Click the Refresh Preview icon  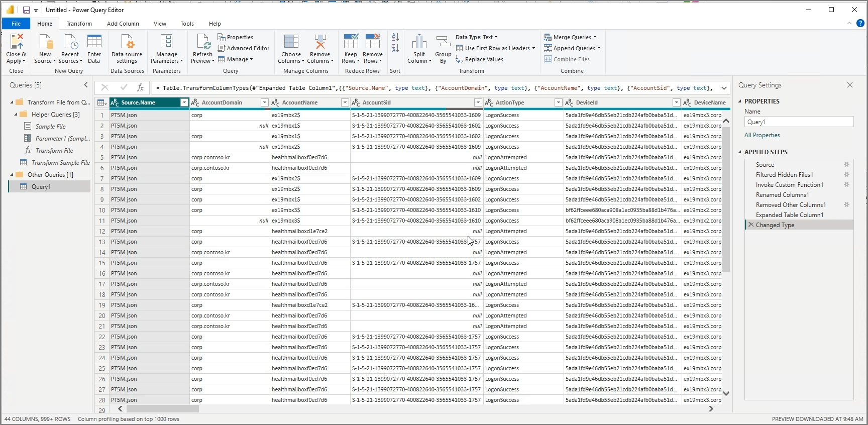(x=203, y=42)
